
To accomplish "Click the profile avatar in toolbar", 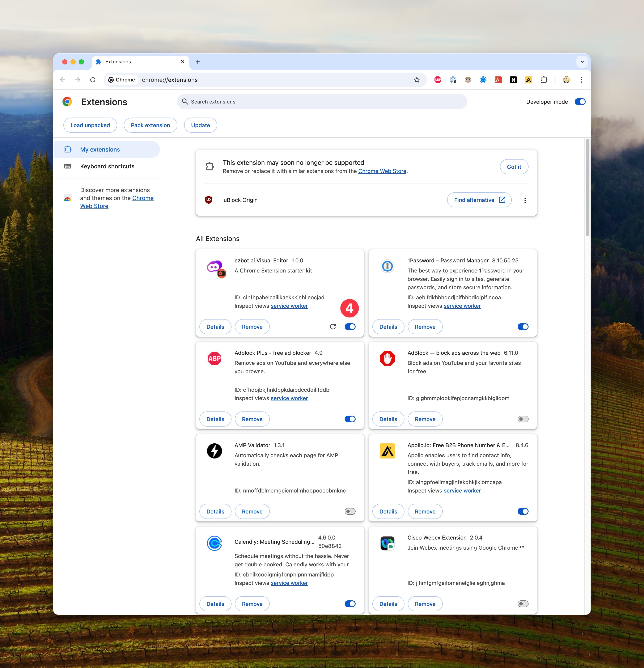I will [566, 80].
